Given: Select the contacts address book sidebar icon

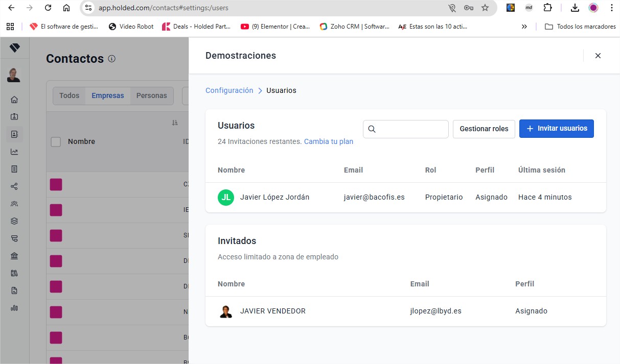Looking at the screenshot, I should 15,134.
